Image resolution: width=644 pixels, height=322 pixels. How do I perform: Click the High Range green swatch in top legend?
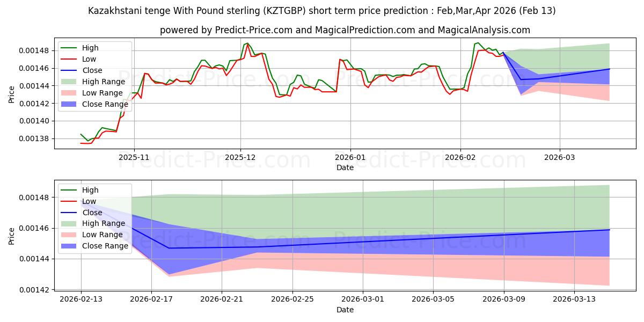coord(70,82)
